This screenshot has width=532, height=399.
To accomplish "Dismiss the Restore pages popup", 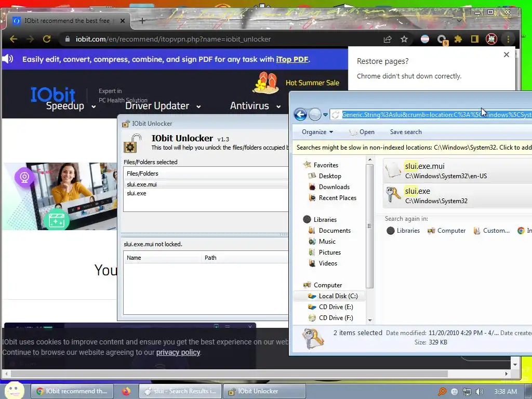I will tap(507, 55).
